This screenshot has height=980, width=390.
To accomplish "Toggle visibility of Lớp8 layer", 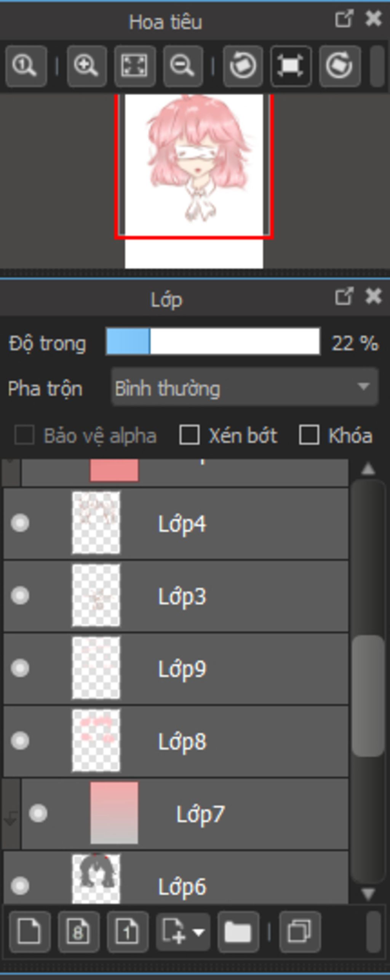I will point(20,741).
